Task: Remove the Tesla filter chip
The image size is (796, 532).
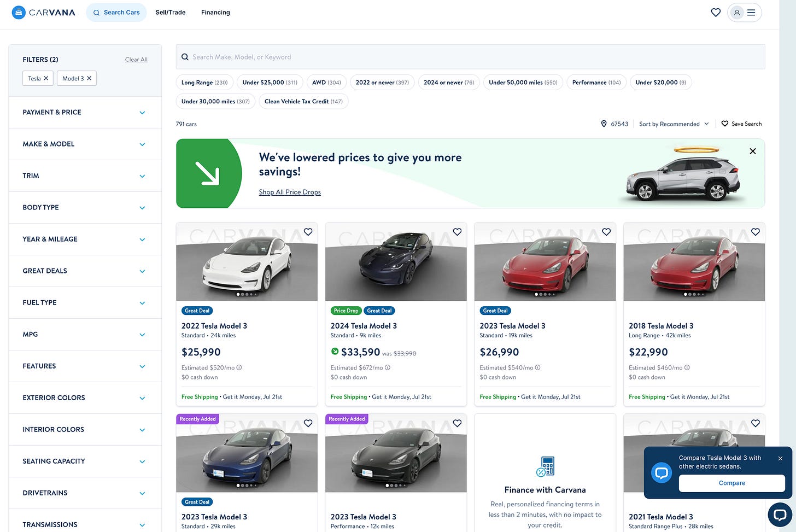Action: 46,78
